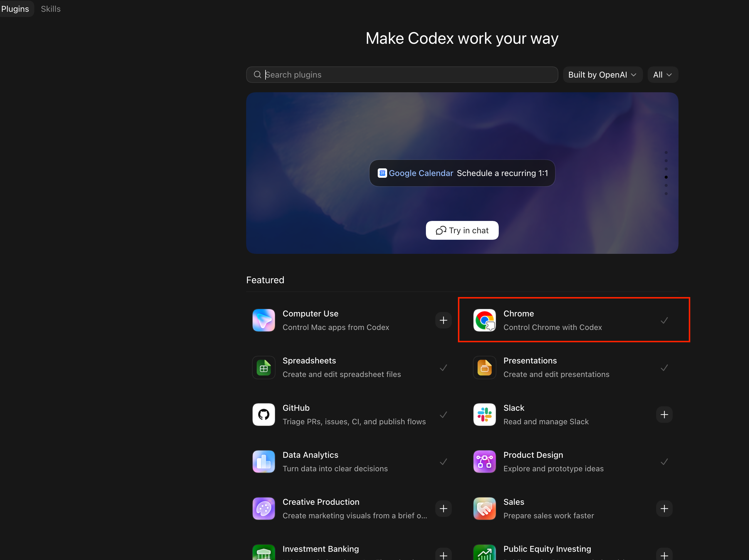Viewport: 749px width, 560px height.
Task: Click the Data Analytics plugin icon
Action: [263, 461]
